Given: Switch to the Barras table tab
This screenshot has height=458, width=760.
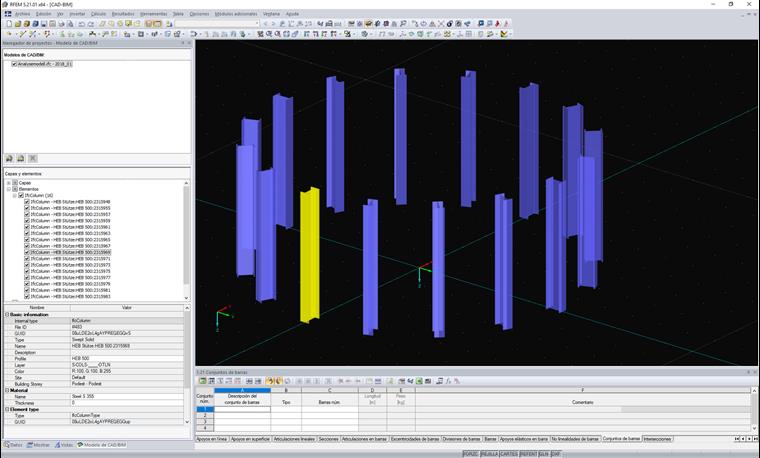Looking at the screenshot, I should [x=490, y=439].
